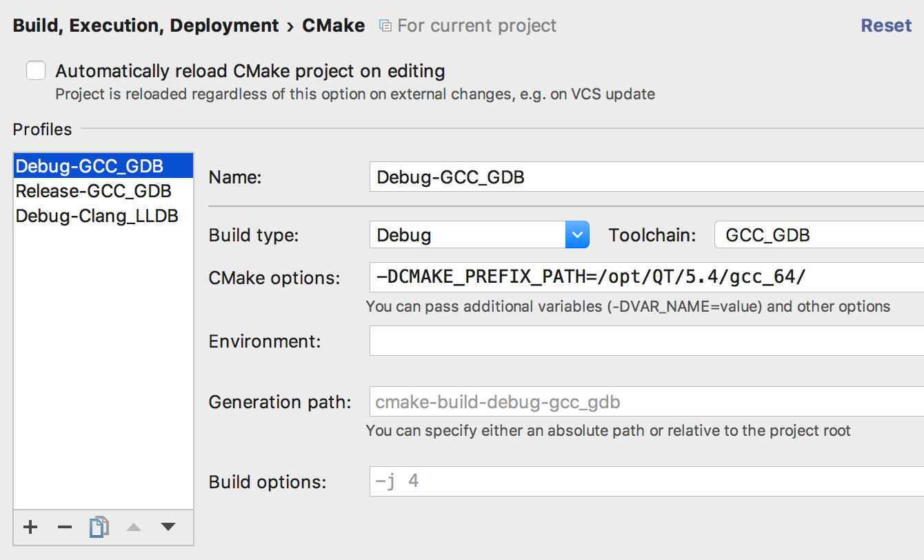Remove selected profile with minus icon
Viewport: 924px width, 560px height.
point(65,528)
